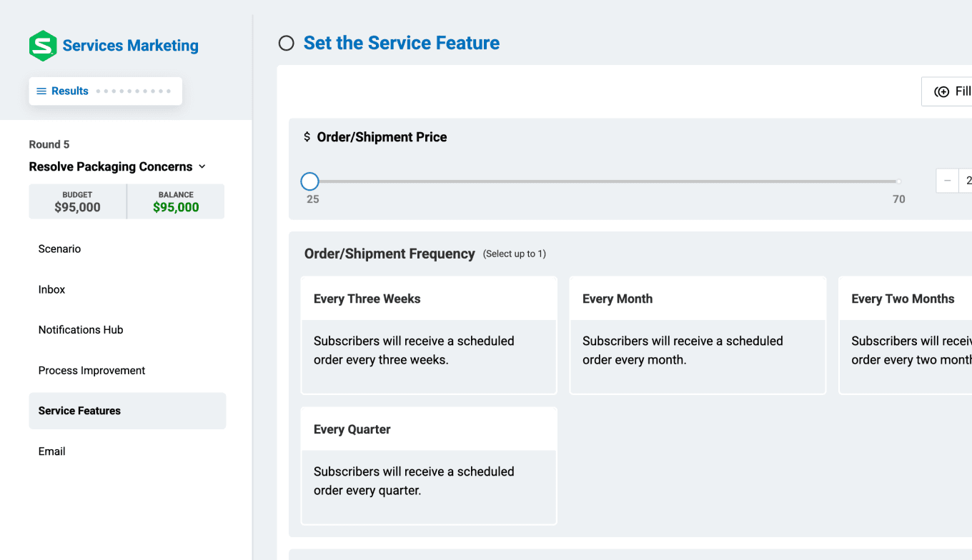The height and width of the screenshot is (560, 972).
Task: Click the hamburger icon beside Results
Action: tap(41, 91)
